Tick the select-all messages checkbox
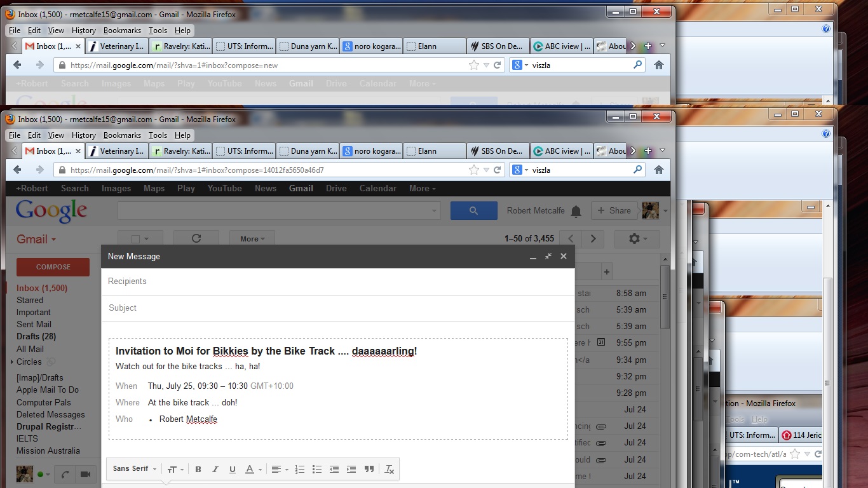Screen dimensions: 868x488 pyautogui.click(x=135, y=240)
